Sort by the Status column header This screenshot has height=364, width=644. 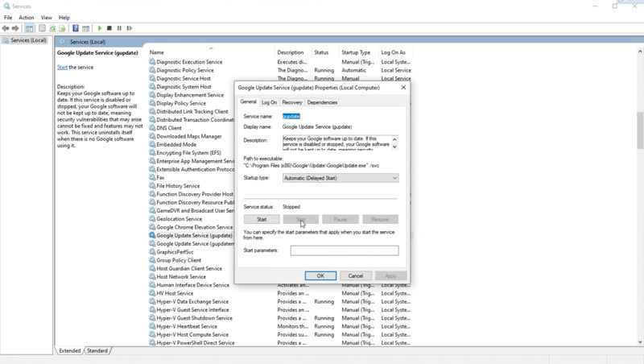[x=326, y=52]
